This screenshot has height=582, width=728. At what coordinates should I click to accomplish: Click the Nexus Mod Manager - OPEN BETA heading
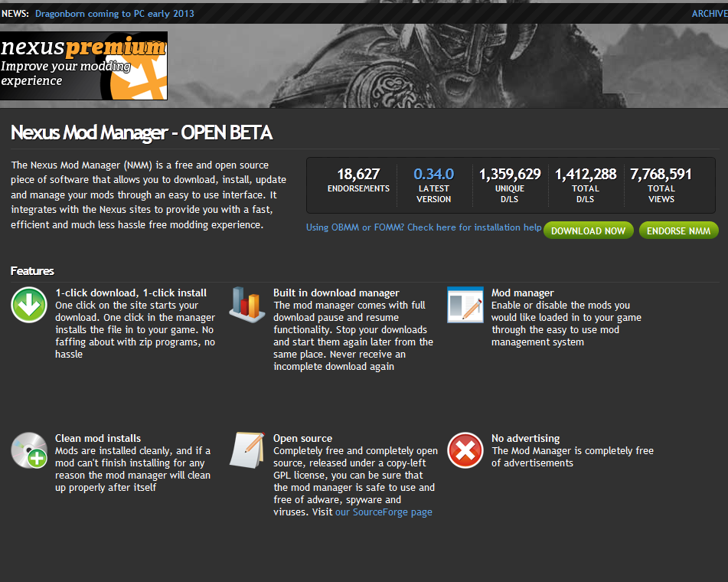[142, 132]
